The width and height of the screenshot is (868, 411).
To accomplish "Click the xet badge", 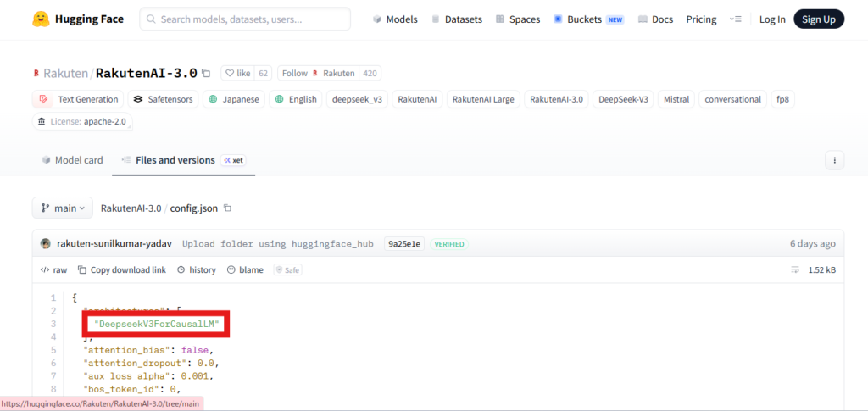I will point(233,160).
